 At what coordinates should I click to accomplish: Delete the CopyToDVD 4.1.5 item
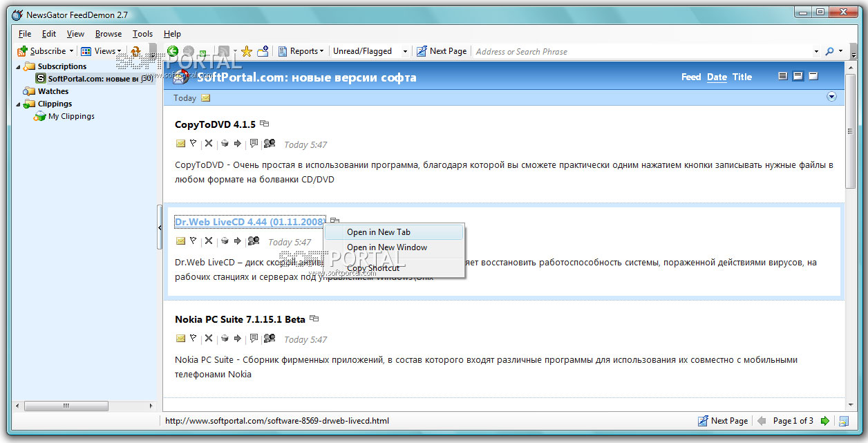208,144
